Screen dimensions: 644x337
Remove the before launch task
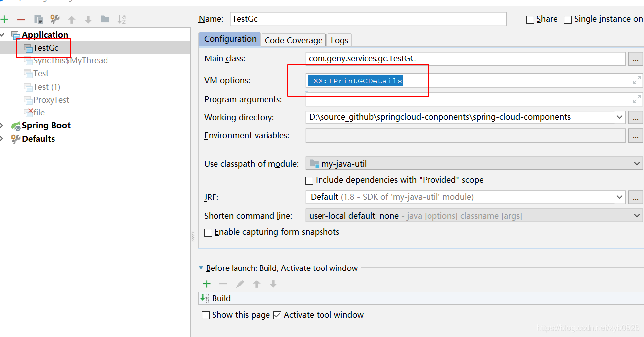point(223,284)
